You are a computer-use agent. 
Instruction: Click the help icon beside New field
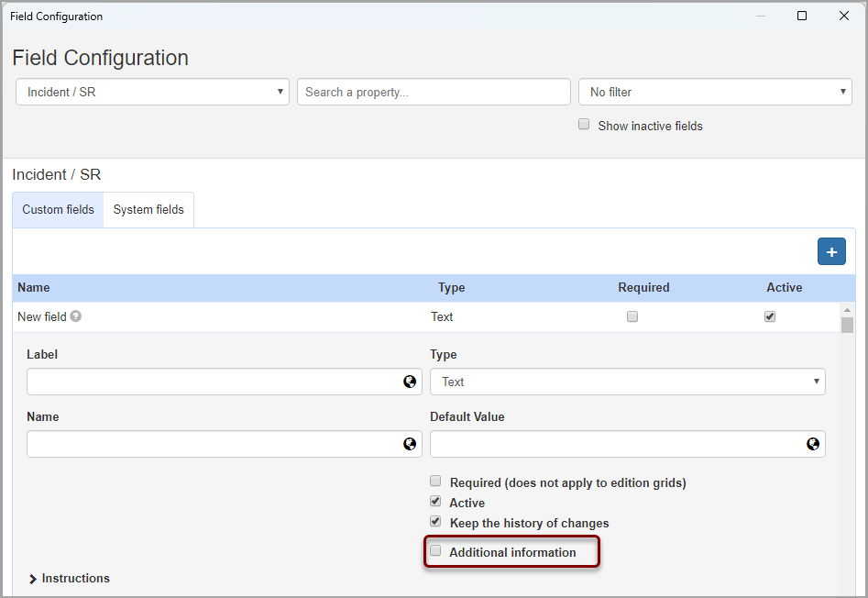coord(76,316)
